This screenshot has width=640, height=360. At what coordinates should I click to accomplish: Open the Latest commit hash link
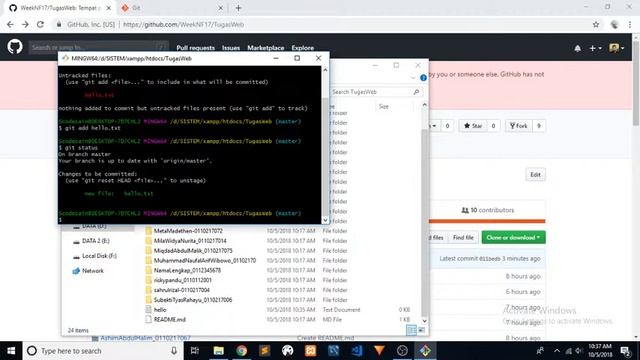pos(489,259)
